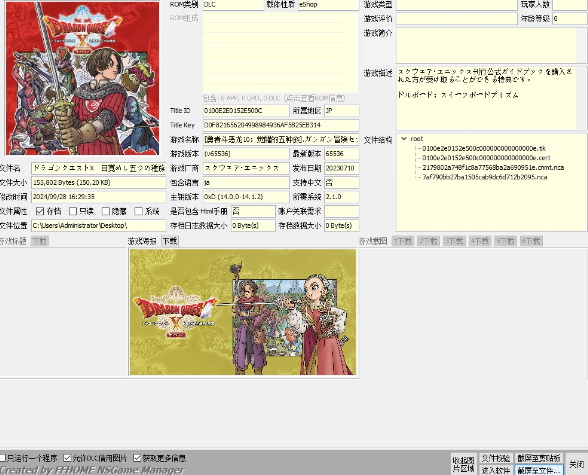
Task: Toggle the 只读 read-only checkbox
Action: (x=73, y=211)
